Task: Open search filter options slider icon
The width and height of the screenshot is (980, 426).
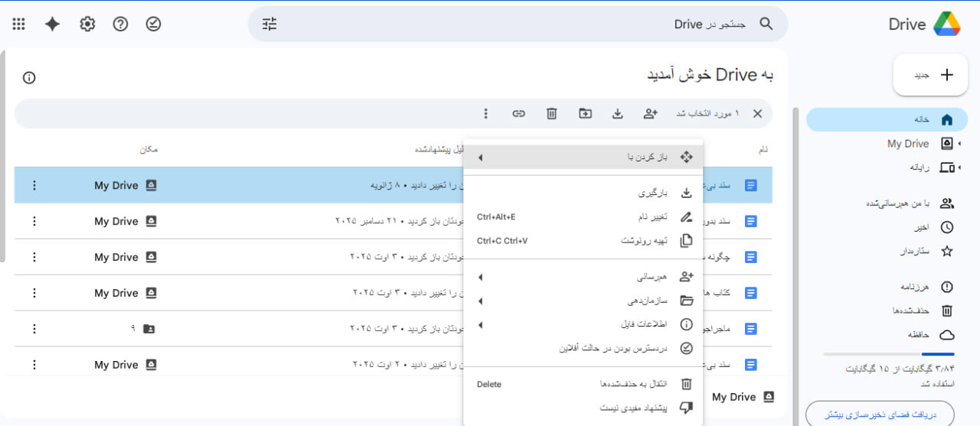Action: click(x=269, y=24)
